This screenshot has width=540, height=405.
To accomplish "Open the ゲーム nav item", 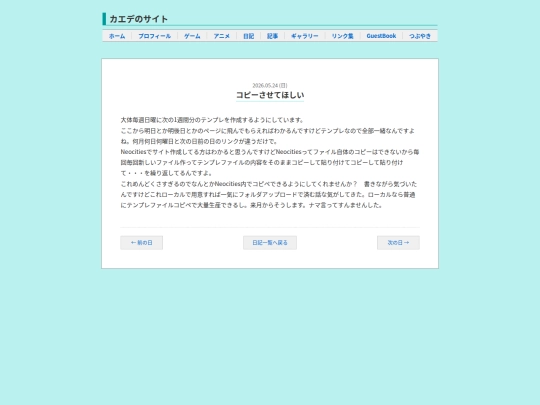I will pos(192,36).
